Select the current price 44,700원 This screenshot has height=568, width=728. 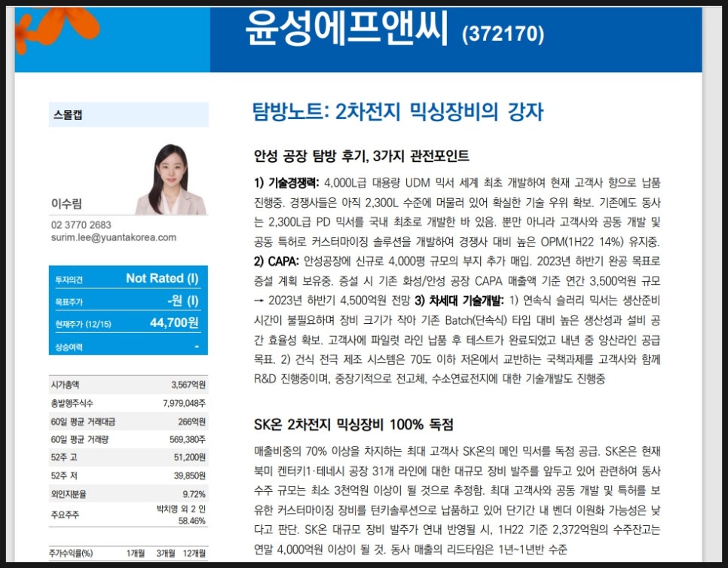(174, 322)
